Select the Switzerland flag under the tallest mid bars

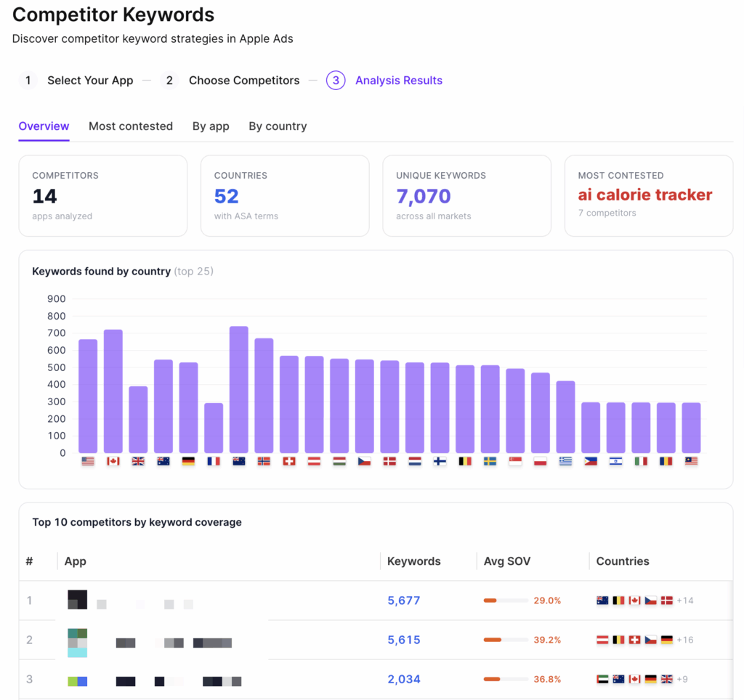(288, 460)
